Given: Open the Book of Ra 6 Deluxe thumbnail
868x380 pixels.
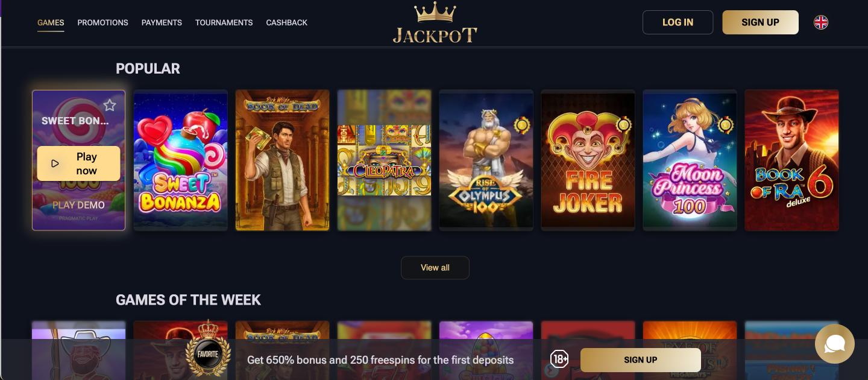Looking at the screenshot, I should tap(792, 160).
